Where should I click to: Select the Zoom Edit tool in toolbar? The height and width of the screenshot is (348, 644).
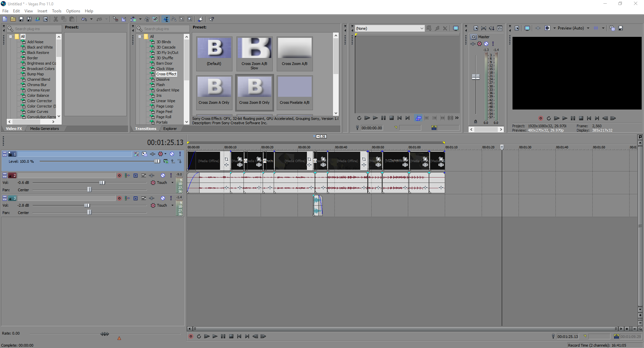[x=190, y=19]
